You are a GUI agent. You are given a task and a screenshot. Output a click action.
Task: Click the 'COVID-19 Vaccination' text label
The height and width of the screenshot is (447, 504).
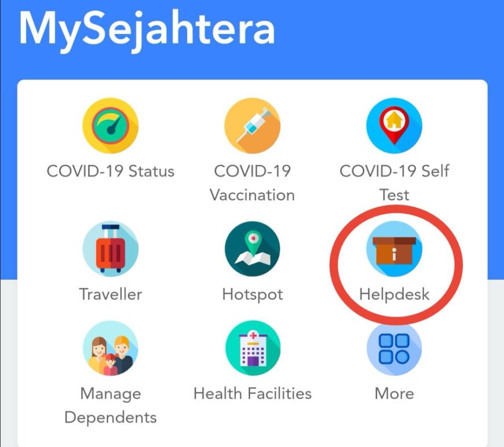tap(253, 183)
